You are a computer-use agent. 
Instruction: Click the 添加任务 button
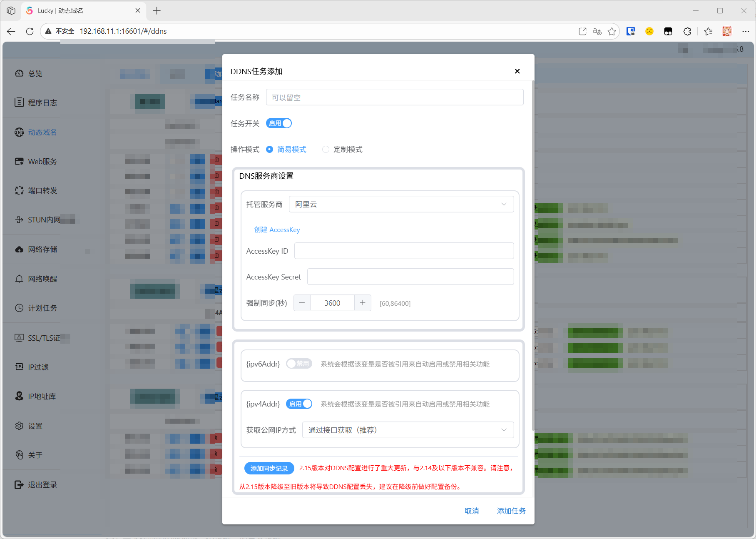(x=511, y=511)
